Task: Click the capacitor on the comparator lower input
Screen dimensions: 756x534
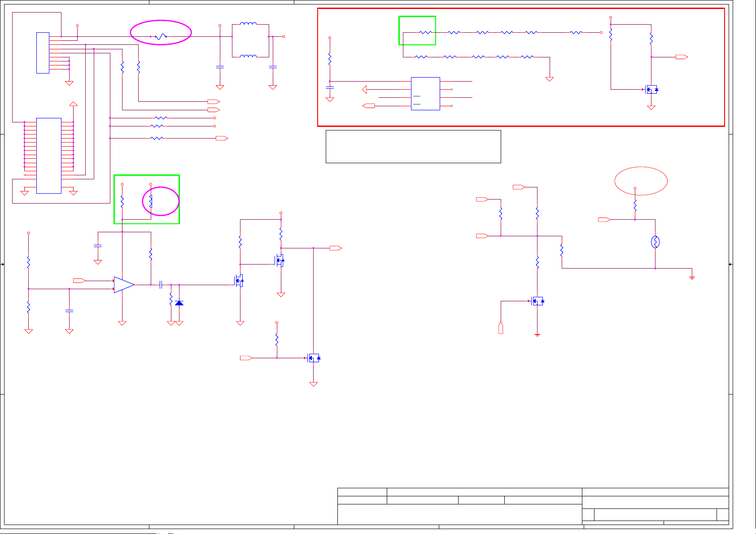Action: [69, 310]
